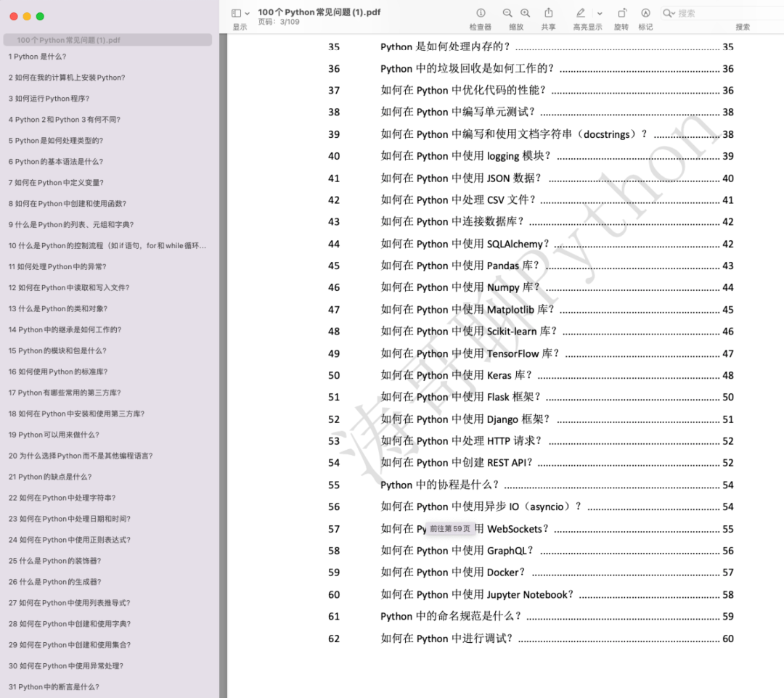Select outline item 14 about 继承

pos(65,329)
